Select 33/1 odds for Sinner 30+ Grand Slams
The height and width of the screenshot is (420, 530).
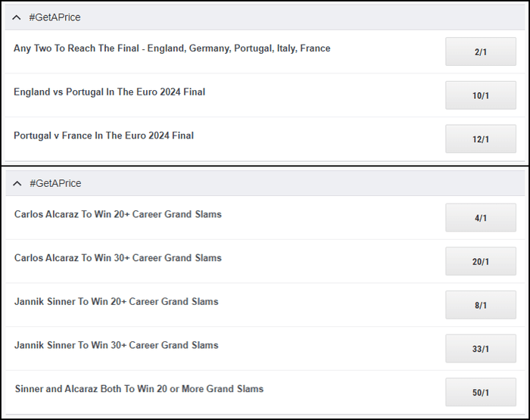pyautogui.click(x=481, y=349)
